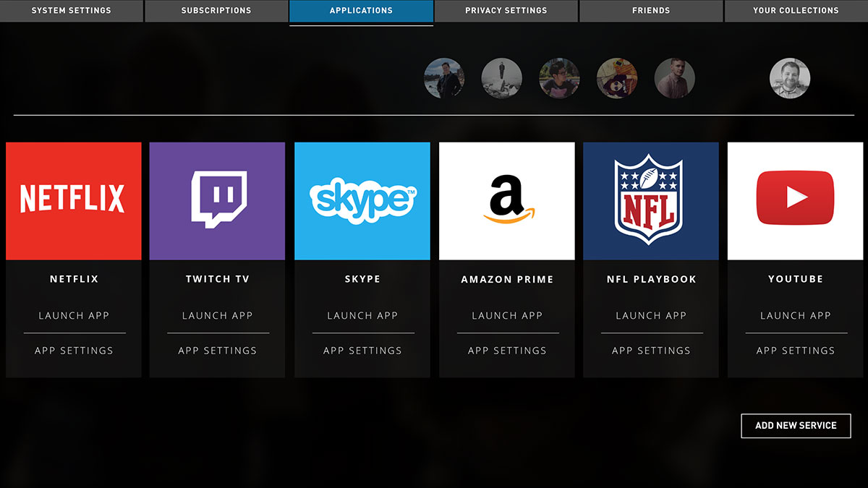
Task: Click the NETFLIX app title text
Action: click(x=74, y=279)
